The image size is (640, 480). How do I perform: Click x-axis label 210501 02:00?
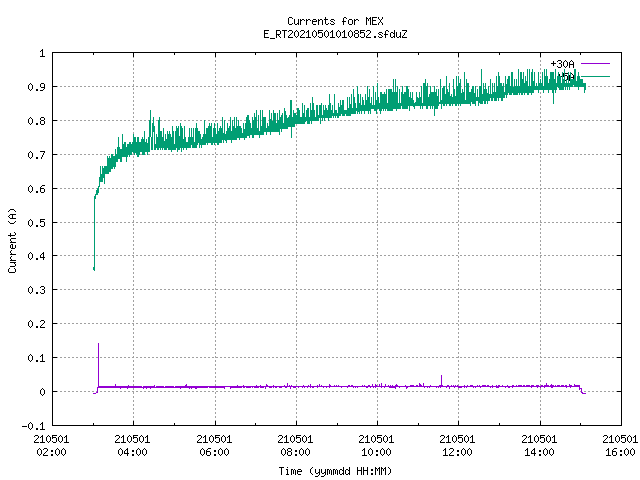point(51,445)
